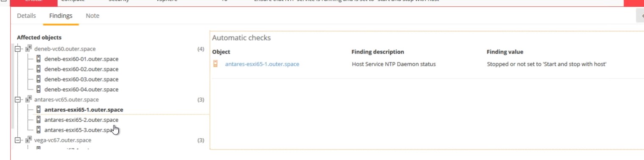Switch to the Details tab
Viewport: 644px width, 160px height.
click(26, 16)
